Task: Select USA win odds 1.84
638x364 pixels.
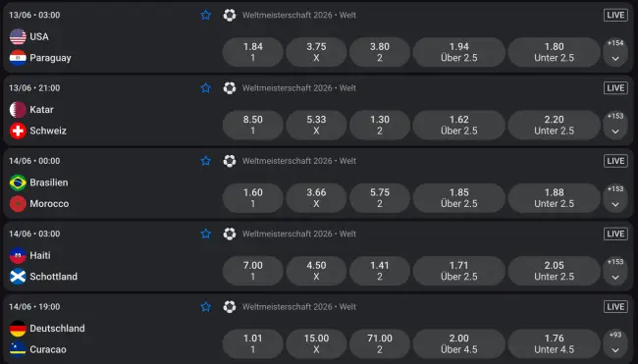Action: (253, 52)
